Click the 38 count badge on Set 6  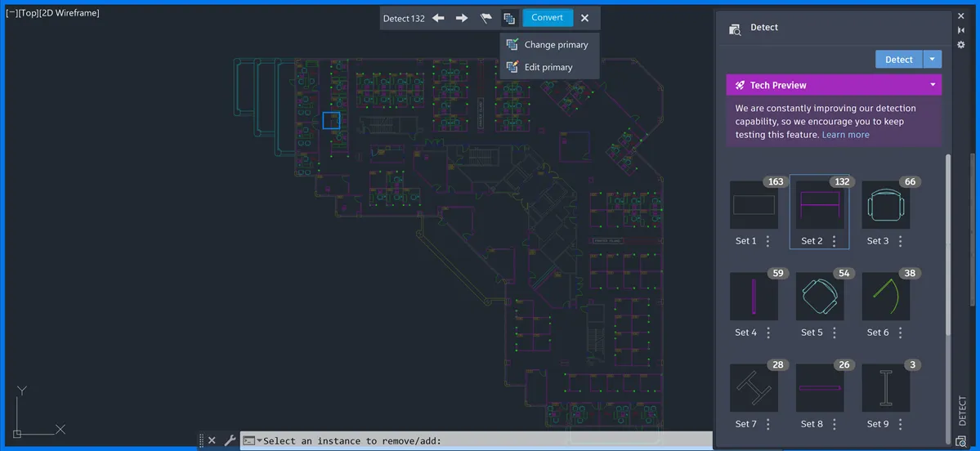(x=910, y=274)
